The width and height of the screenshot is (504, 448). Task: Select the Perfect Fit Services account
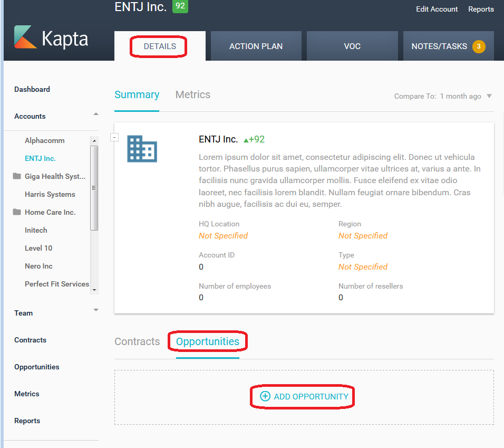57,284
